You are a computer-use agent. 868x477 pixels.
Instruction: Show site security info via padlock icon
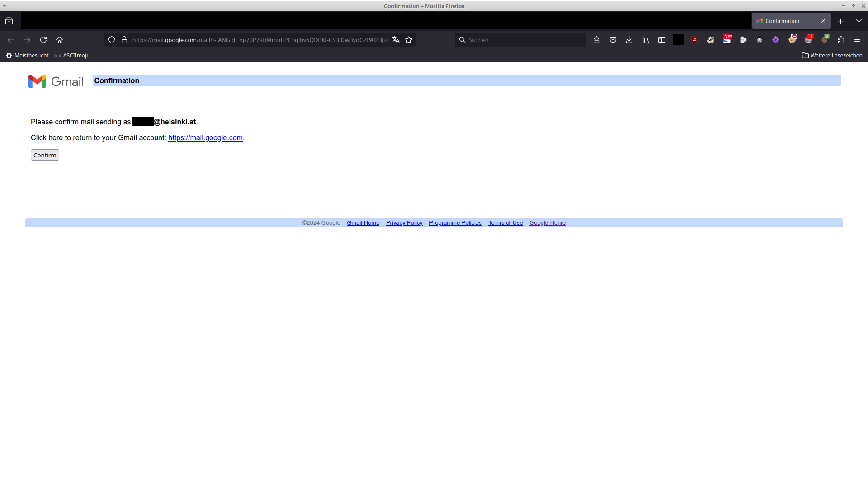pyautogui.click(x=124, y=40)
